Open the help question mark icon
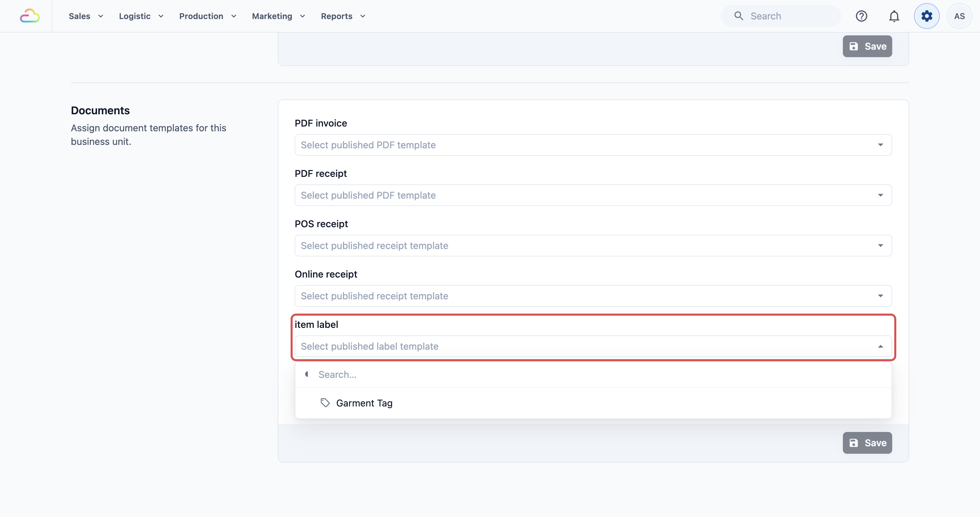The height and width of the screenshot is (517, 980). click(861, 16)
